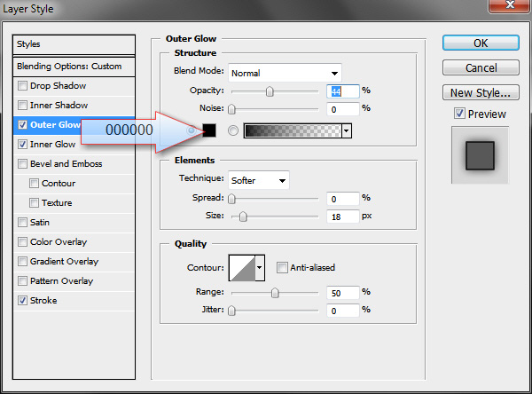Select the gradient glow radio button
Screen dimensions: 532x394
point(232,130)
